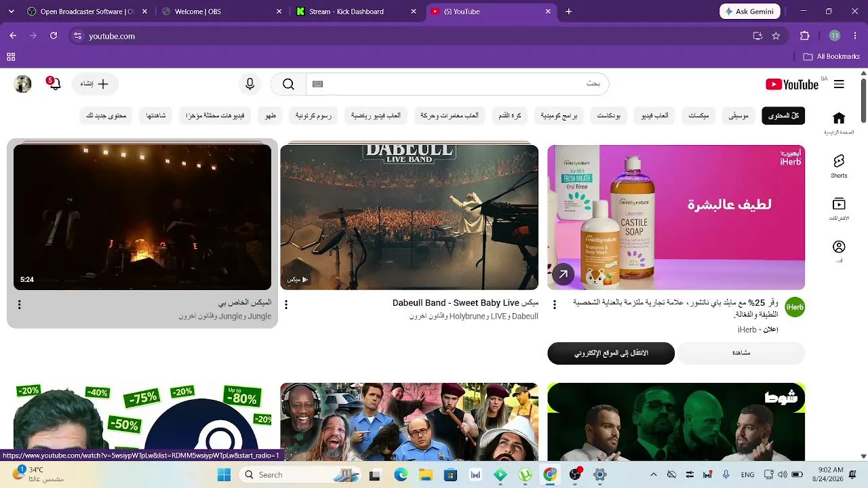
Task: Show hidden system tray icons
Action: pyautogui.click(x=653, y=474)
